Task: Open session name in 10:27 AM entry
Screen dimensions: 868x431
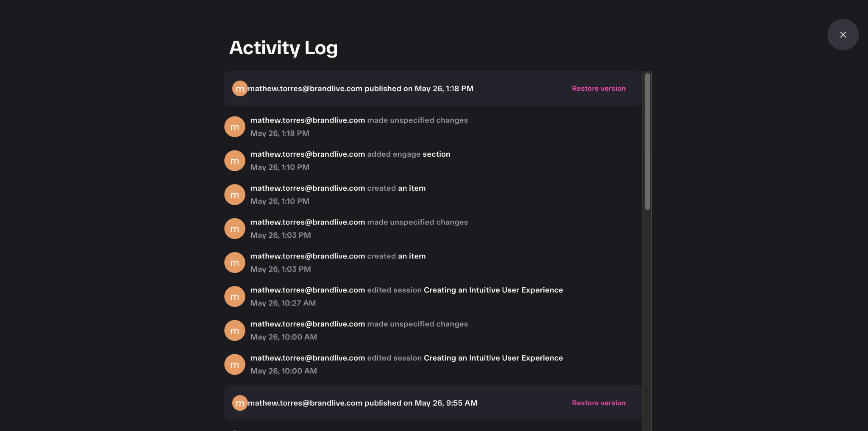Action: 493,290
